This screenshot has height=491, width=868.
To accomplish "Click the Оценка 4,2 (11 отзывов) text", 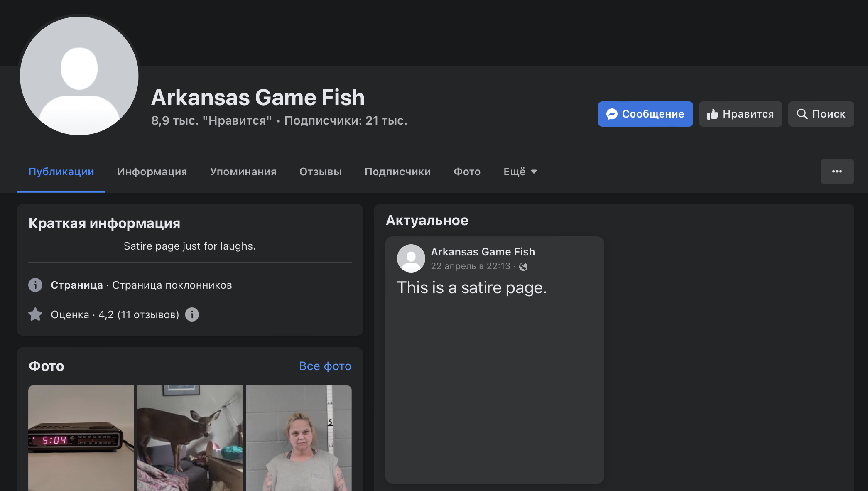I will (x=115, y=314).
